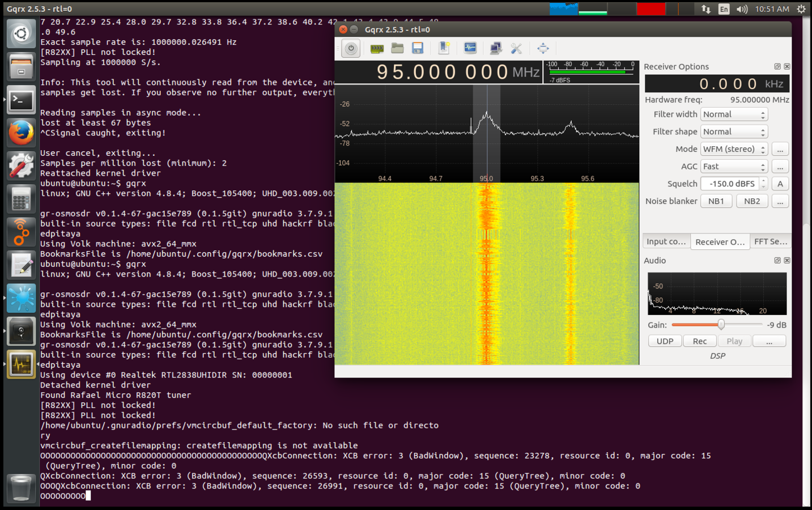This screenshot has height=510, width=812.
Task: Open the AGC dropdown set to Fast
Action: tap(734, 167)
